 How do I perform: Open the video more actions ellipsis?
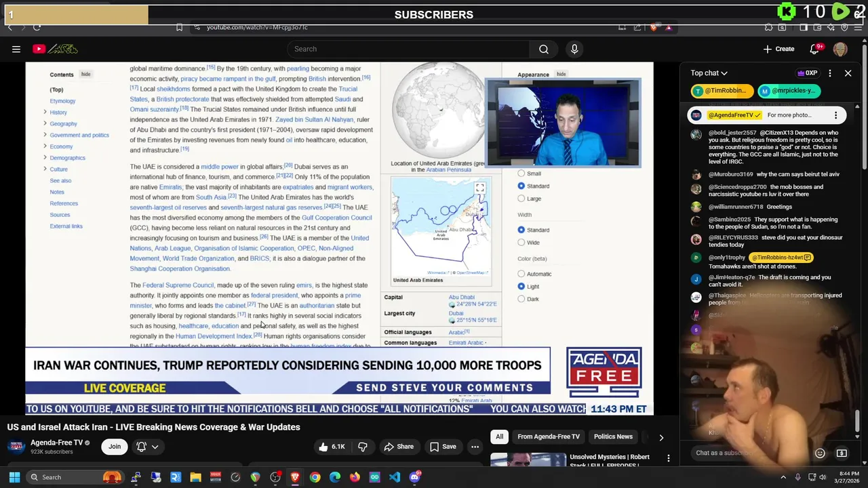point(475,447)
